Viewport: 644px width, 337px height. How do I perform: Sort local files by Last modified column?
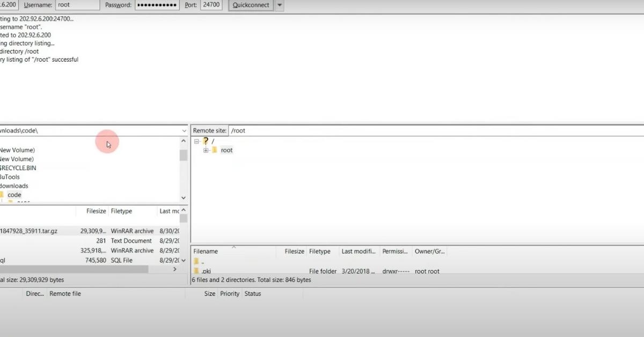[169, 211]
